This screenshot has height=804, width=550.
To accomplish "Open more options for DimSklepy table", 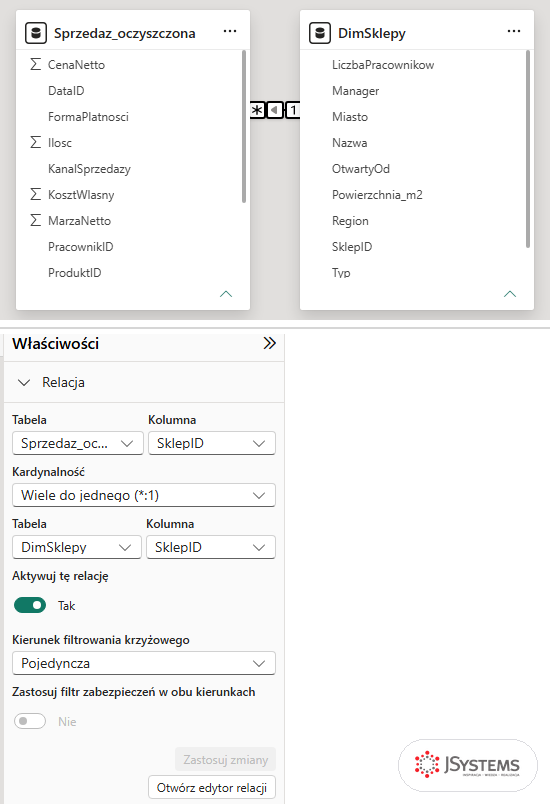I will [x=514, y=31].
